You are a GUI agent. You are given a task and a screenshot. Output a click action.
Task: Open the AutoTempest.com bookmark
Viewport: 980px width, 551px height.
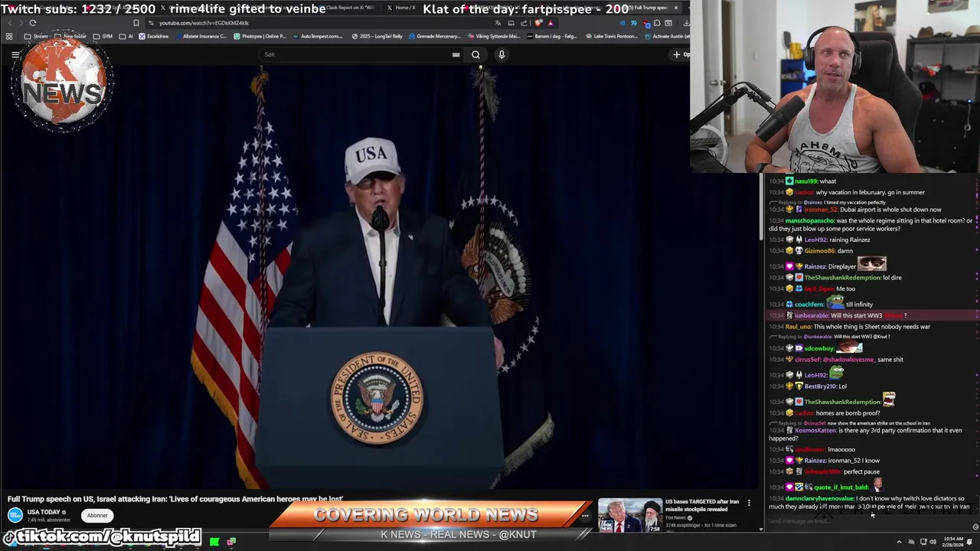(317, 36)
